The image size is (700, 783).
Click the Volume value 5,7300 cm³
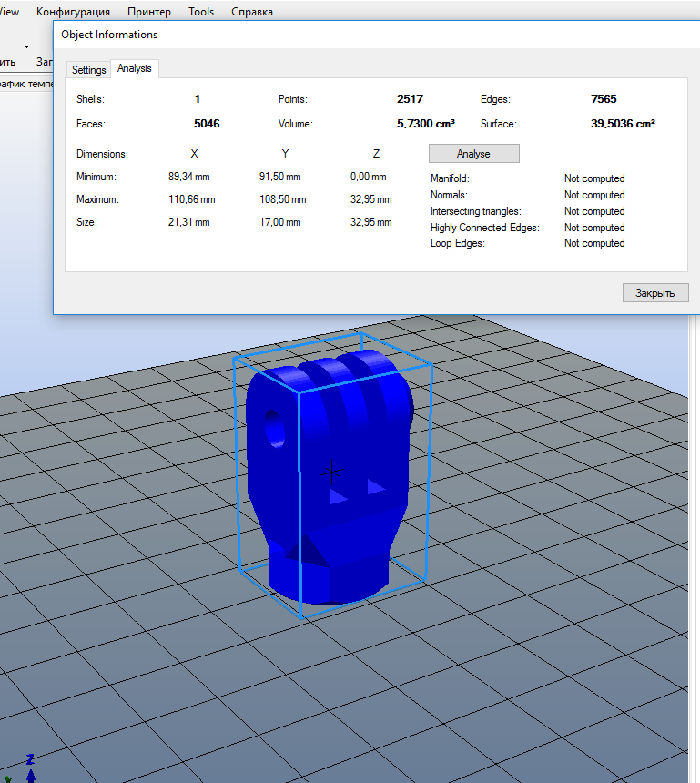pos(425,123)
